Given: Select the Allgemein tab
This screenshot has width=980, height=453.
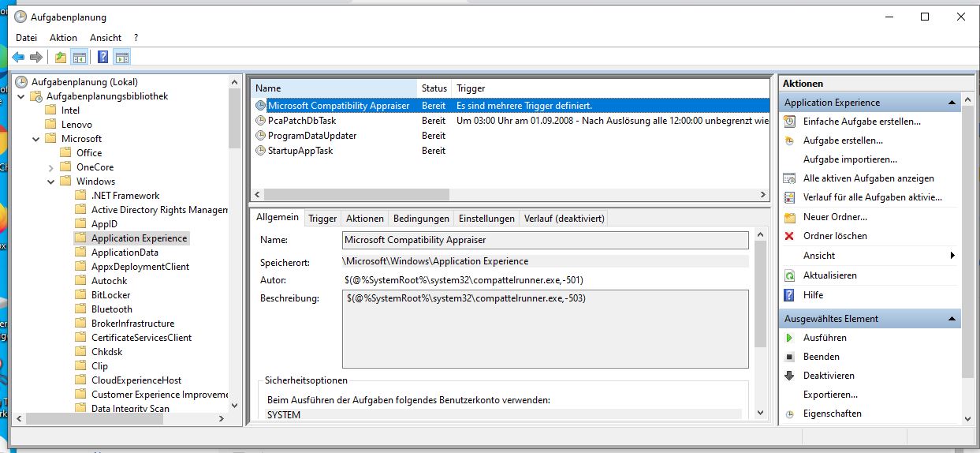Looking at the screenshot, I should (x=278, y=218).
